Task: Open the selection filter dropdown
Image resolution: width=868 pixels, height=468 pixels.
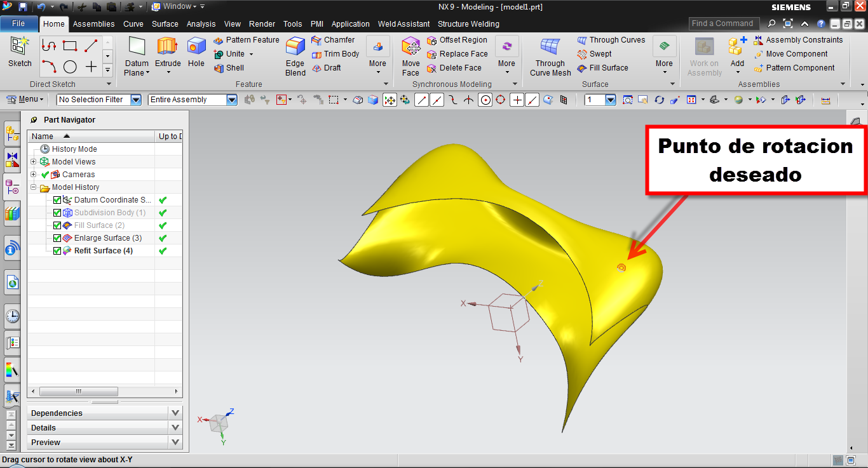Action: point(135,100)
